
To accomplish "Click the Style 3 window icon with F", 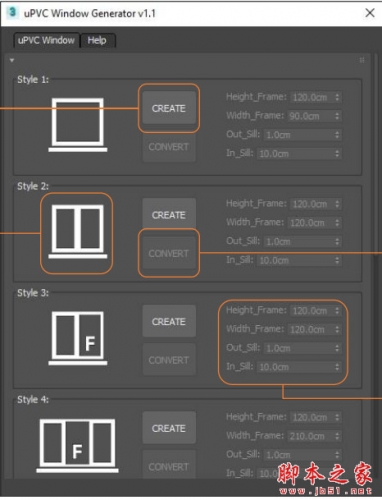I will pos(78,338).
